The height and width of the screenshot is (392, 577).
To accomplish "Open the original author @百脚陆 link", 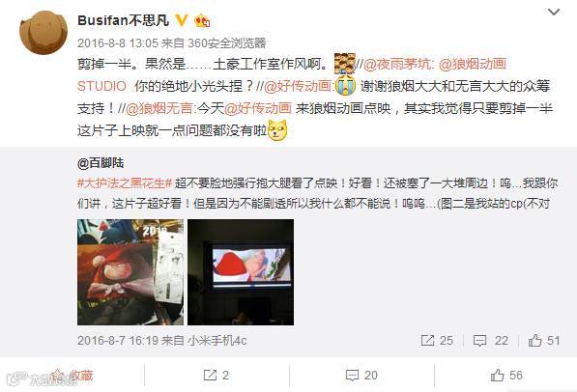I will click(x=101, y=162).
